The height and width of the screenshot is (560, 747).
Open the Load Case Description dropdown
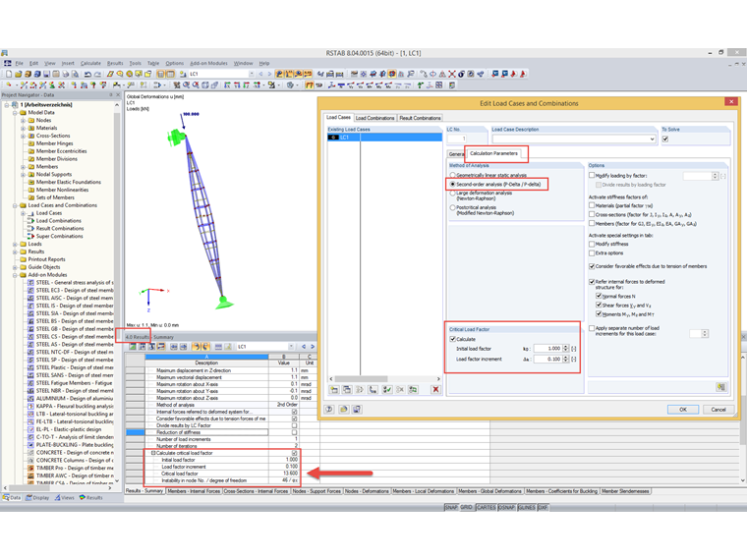[x=652, y=140]
